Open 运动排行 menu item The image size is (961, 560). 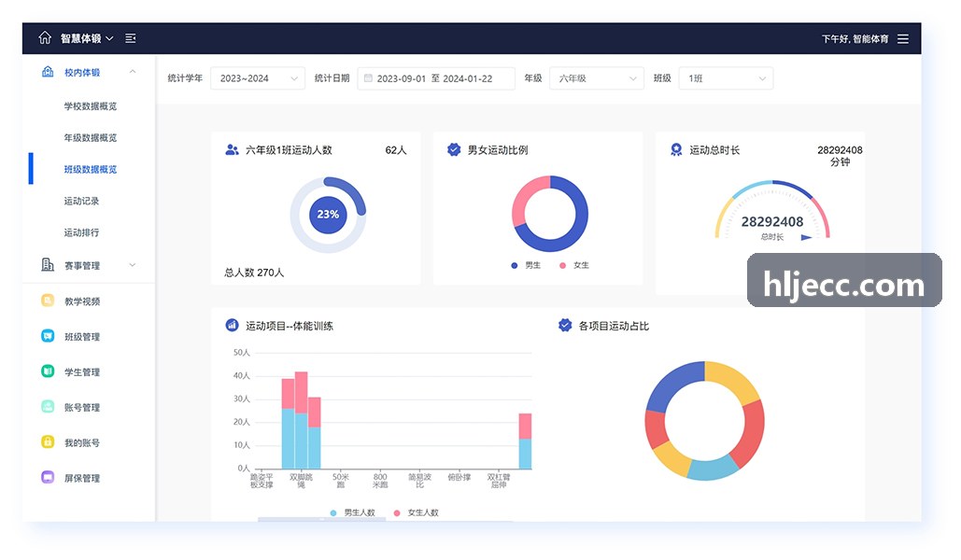click(81, 232)
